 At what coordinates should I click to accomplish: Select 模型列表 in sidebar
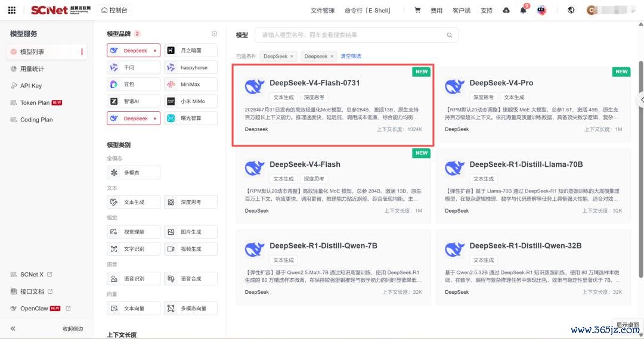click(47, 52)
